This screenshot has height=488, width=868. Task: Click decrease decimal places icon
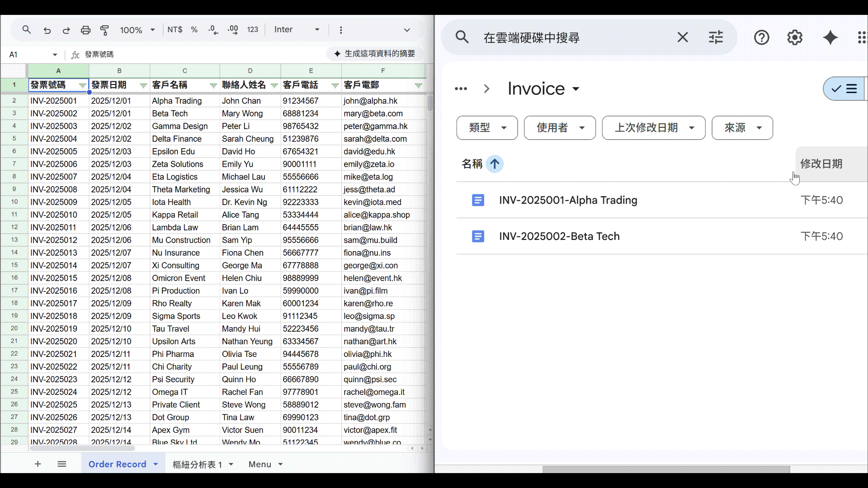[x=213, y=30]
